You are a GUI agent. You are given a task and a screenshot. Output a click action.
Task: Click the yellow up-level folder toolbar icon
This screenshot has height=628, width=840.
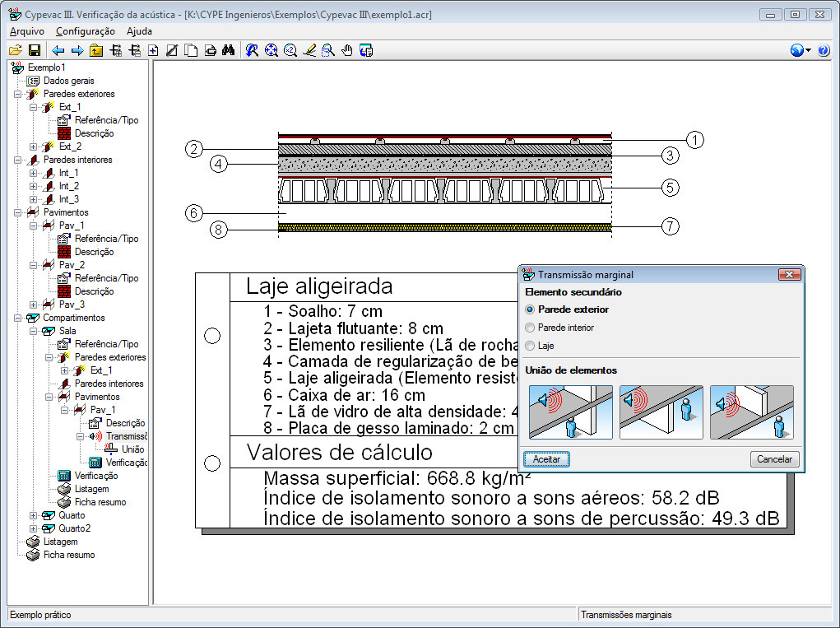[96, 50]
